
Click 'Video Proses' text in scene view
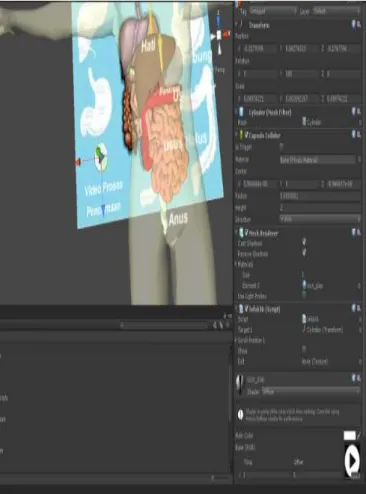[x=103, y=189]
